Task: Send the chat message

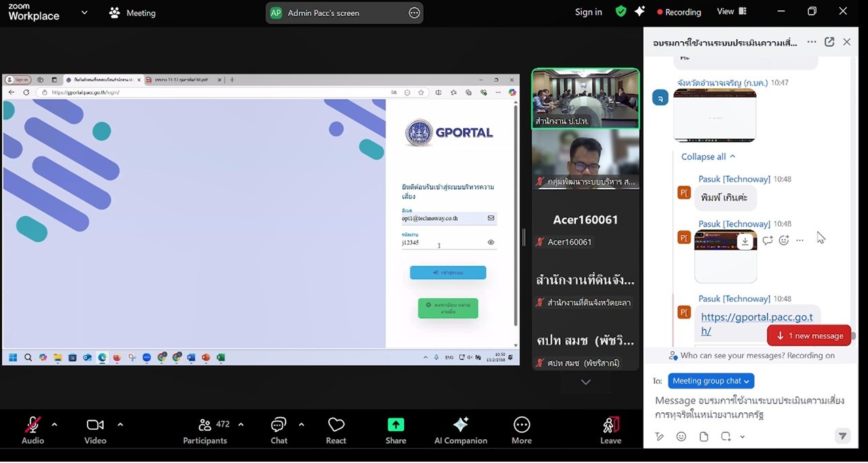Action: pyautogui.click(x=842, y=436)
